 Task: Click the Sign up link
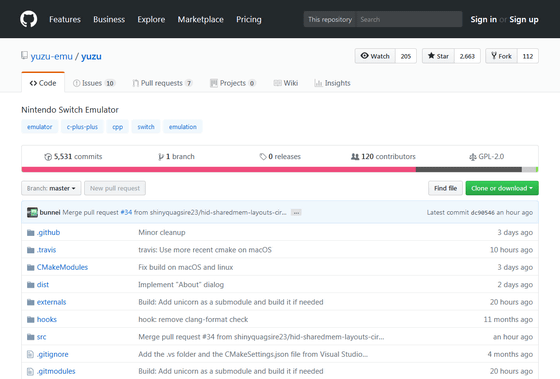(x=524, y=19)
